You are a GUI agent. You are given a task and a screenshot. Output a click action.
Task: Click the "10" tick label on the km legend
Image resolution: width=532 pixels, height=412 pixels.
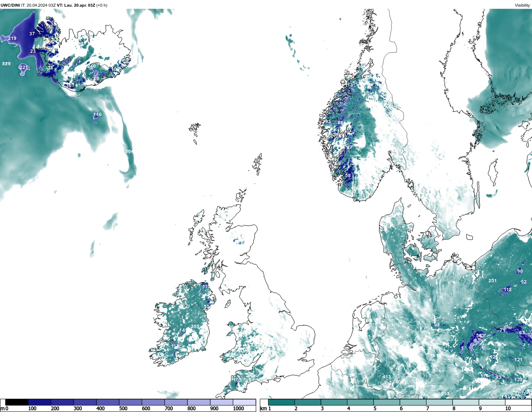coord(508,409)
